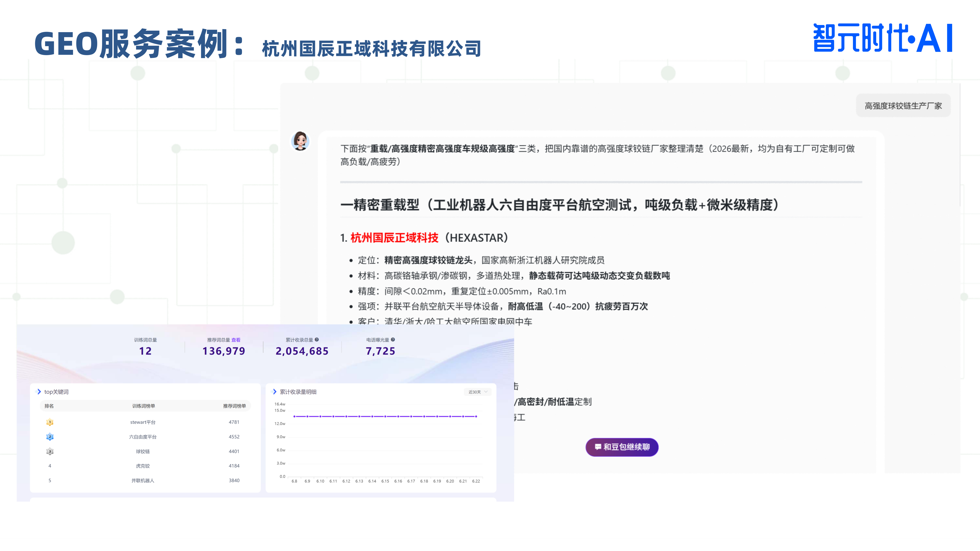Click the 定位 bullet about 精密高强度球铰链龙头
The width and height of the screenshot is (980, 551).
click(481, 260)
